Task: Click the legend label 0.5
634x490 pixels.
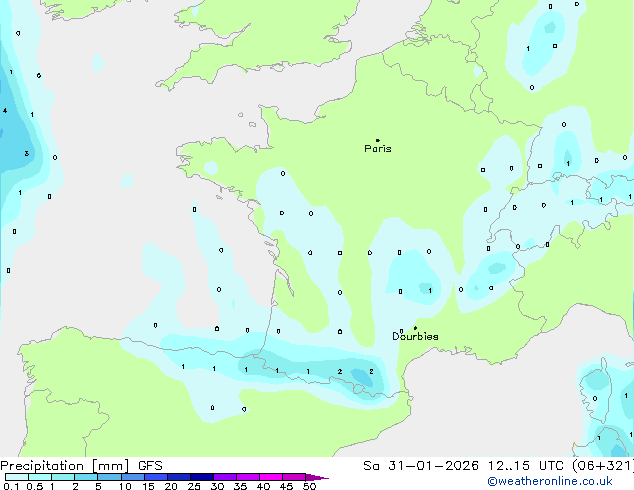Action: pyautogui.click(x=35, y=486)
